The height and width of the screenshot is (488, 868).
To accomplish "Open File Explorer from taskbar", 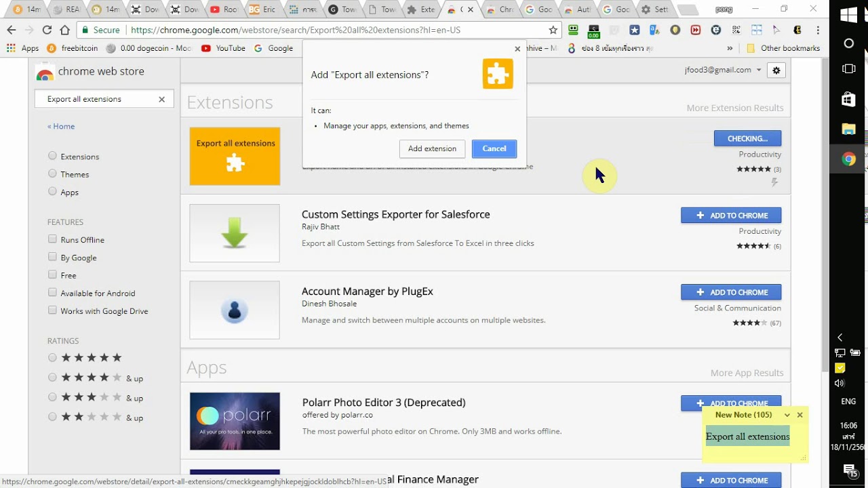I will click(x=848, y=129).
